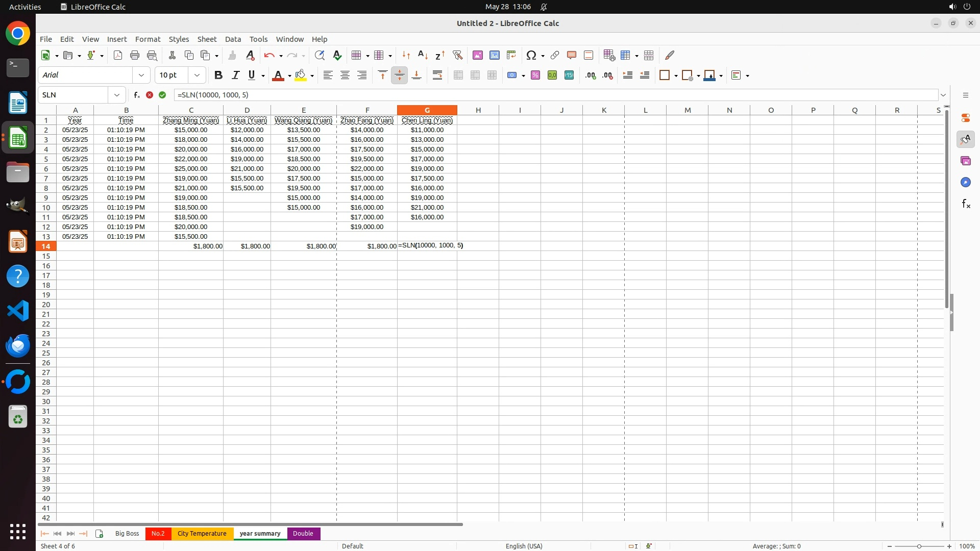Apply the yellow background highlight color
Screen dimensions: 980x551
pyautogui.click(x=301, y=76)
